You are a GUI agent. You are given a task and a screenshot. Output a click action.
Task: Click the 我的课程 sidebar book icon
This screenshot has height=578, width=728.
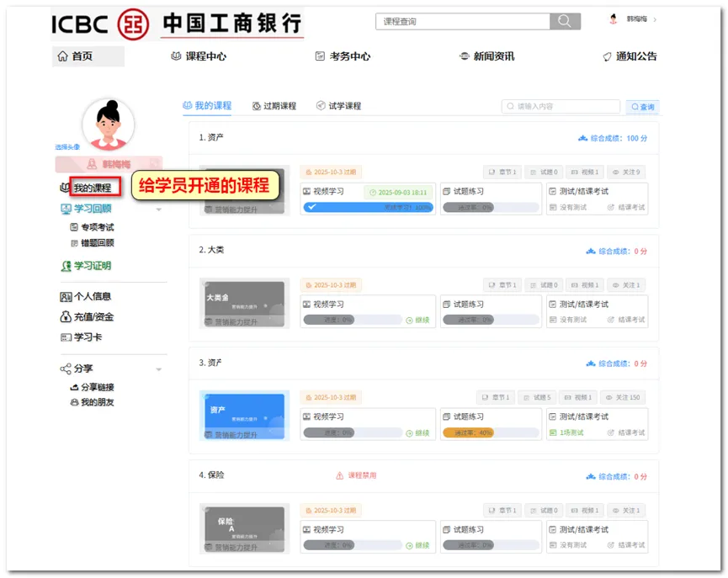pyautogui.click(x=65, y=188)
